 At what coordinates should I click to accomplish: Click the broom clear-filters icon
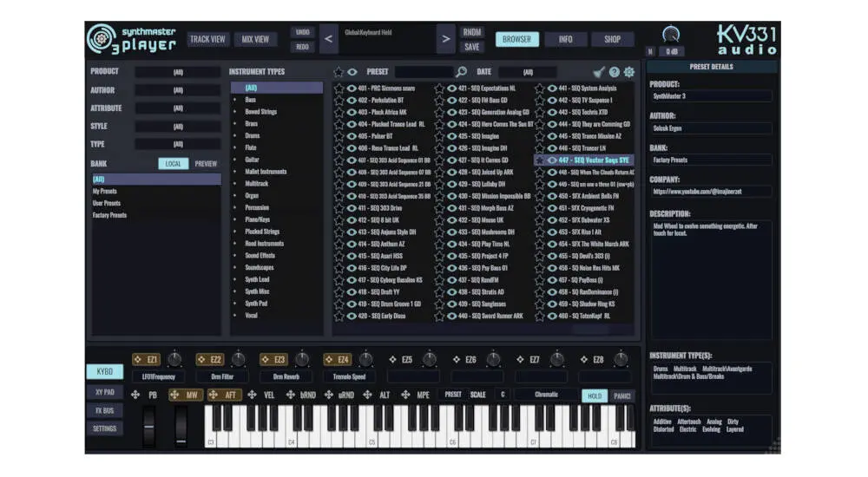(x=599, y=72)
